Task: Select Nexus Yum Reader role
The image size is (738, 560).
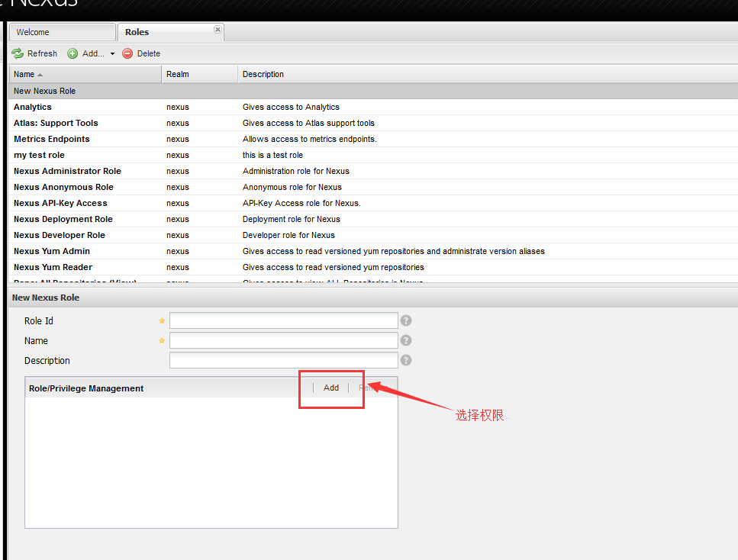Action: pos(373,267)
